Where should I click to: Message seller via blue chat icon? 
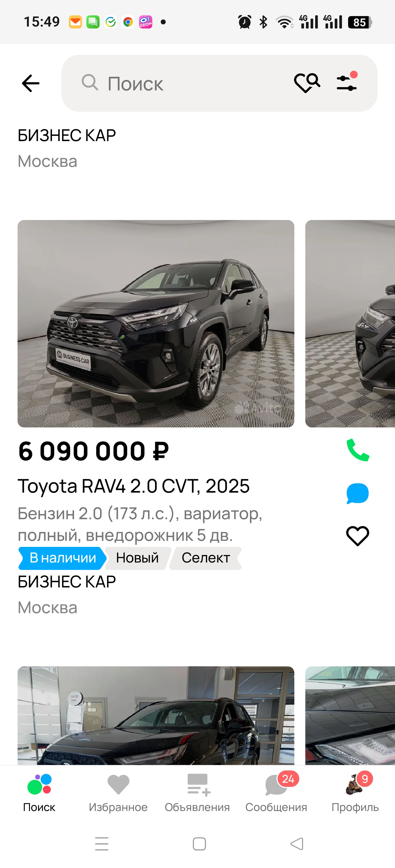coord(358,493)
